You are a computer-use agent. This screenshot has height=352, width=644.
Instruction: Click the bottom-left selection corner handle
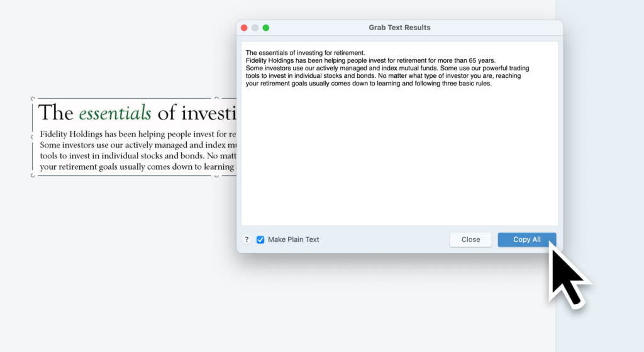[33, 176]
